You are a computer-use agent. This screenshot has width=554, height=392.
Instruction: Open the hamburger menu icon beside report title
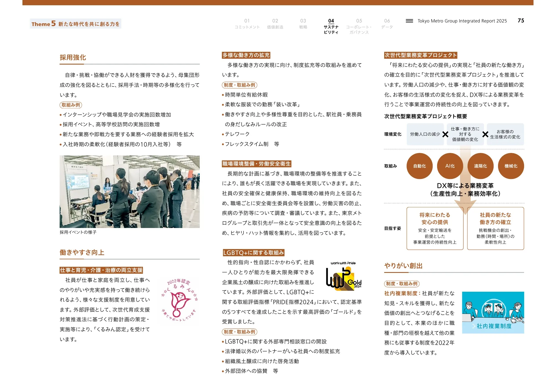click(409, 21)
